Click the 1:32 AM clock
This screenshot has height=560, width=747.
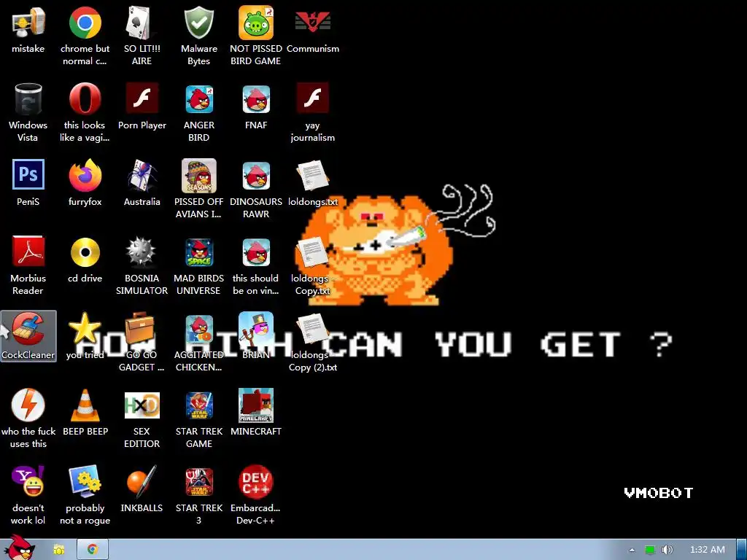click(708, 550)
